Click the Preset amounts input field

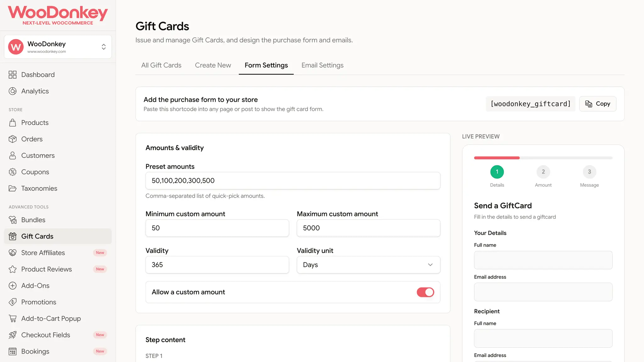click(293, 181)
